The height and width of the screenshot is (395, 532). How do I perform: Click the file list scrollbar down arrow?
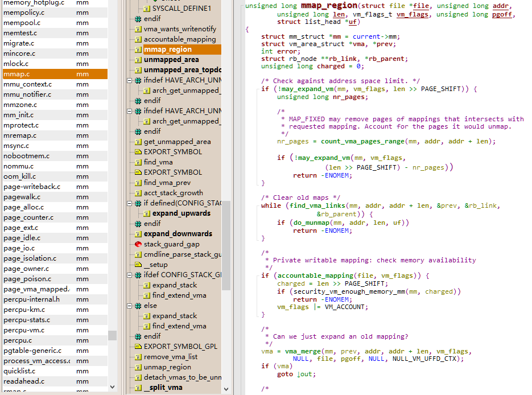[x=112, y=386]
